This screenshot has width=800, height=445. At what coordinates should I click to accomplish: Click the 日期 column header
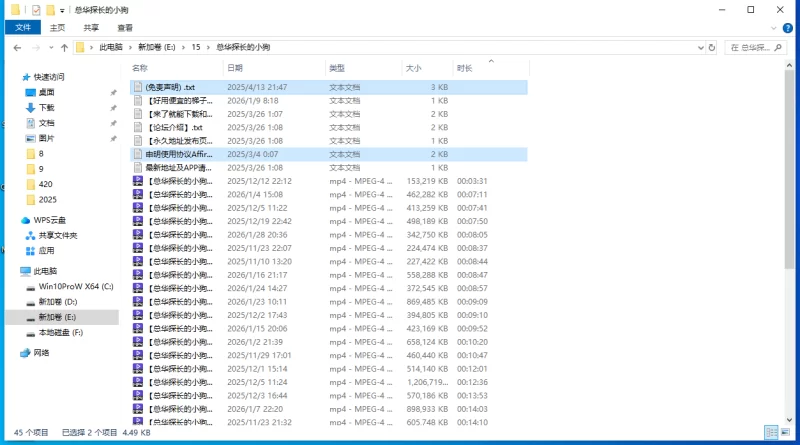tap(235, 68)
